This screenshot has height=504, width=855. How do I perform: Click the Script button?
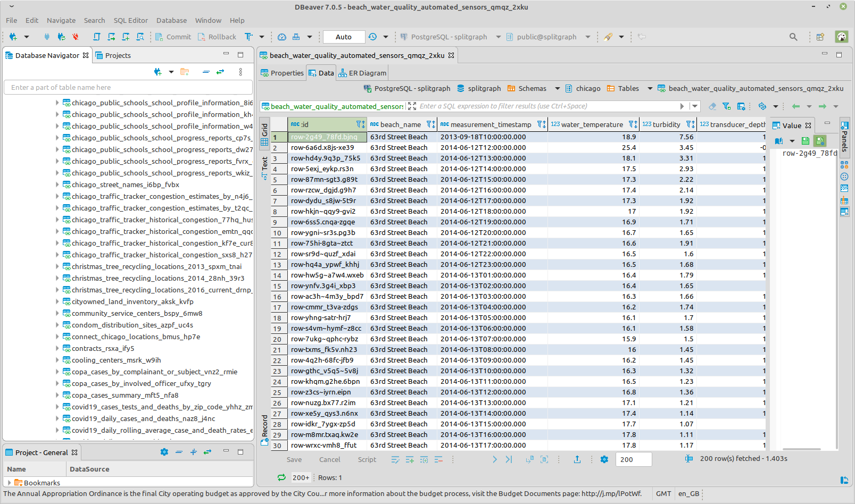(x=367, y=459)
